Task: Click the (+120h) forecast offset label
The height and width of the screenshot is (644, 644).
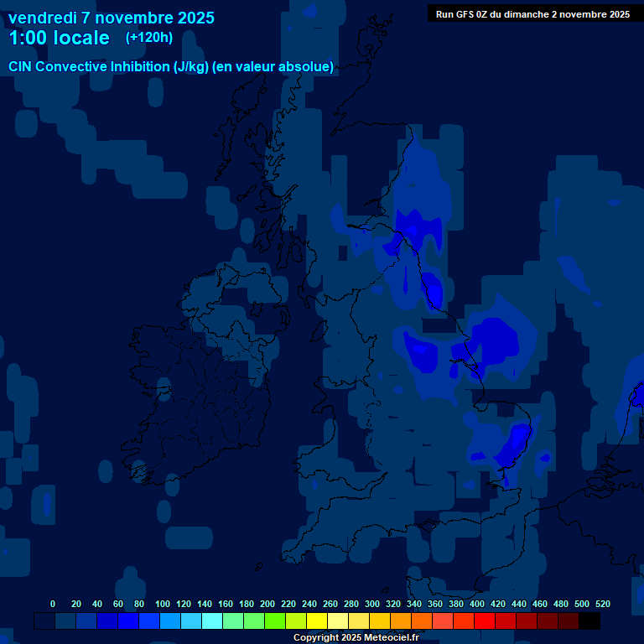Action: click(x=149, y=38)
